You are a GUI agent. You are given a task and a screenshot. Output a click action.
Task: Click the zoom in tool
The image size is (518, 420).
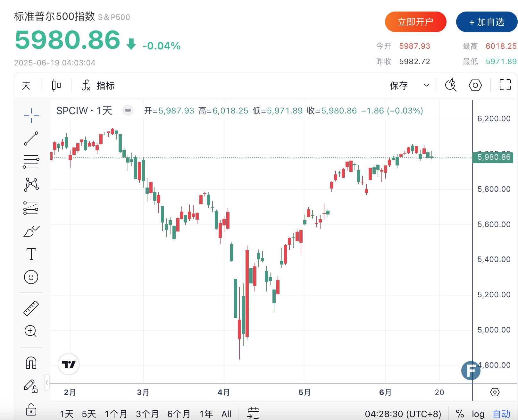tap(31, 331)
